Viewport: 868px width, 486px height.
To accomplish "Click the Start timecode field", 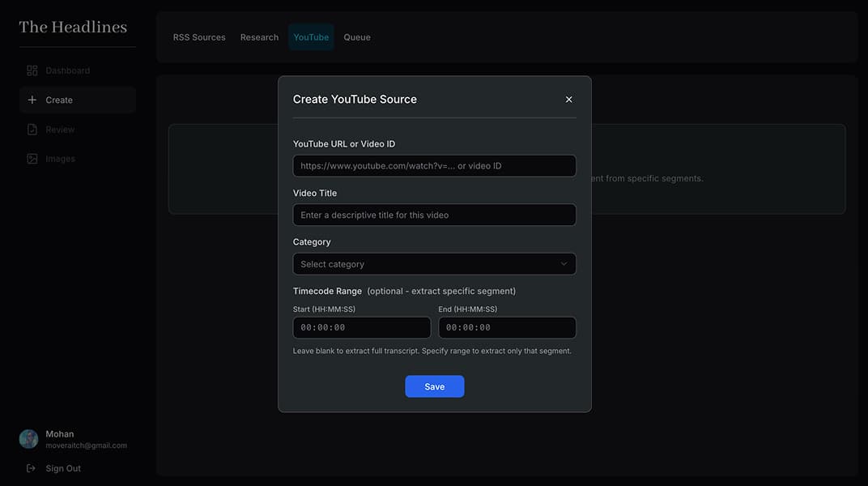I will [x=361, y=327].
